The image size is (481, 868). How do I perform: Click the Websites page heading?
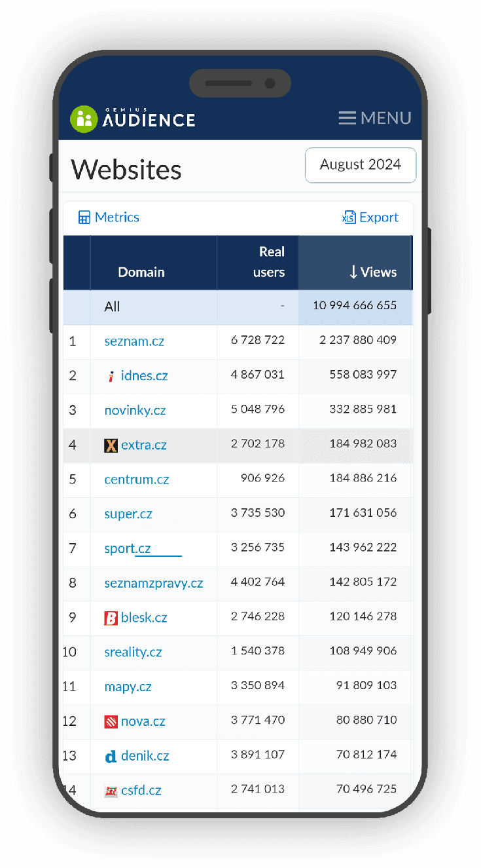pos(126,170)
